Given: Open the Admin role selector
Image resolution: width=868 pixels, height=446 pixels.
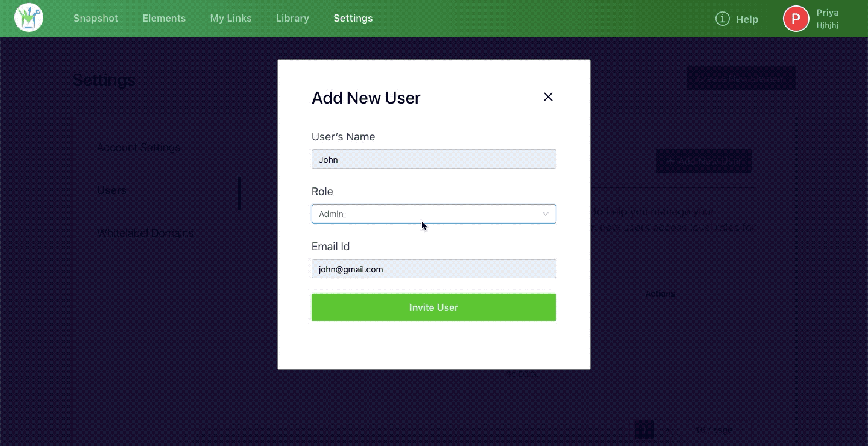Looking at the screenshot, I should coord(422,214).
